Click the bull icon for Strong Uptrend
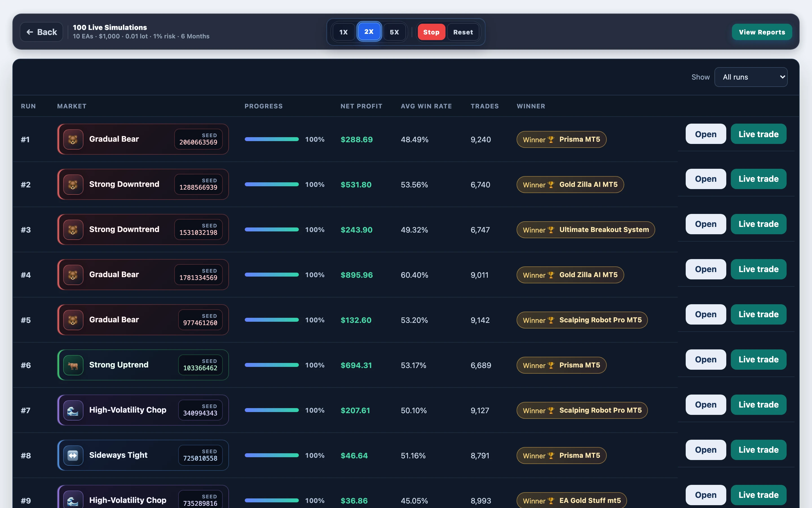Screen dimensions: 812x508 click(73, 365)
